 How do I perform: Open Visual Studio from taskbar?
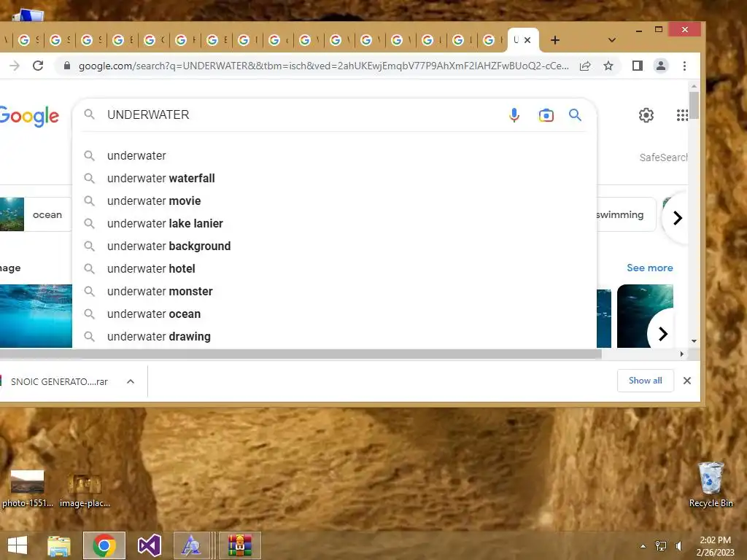click(149, 545)
